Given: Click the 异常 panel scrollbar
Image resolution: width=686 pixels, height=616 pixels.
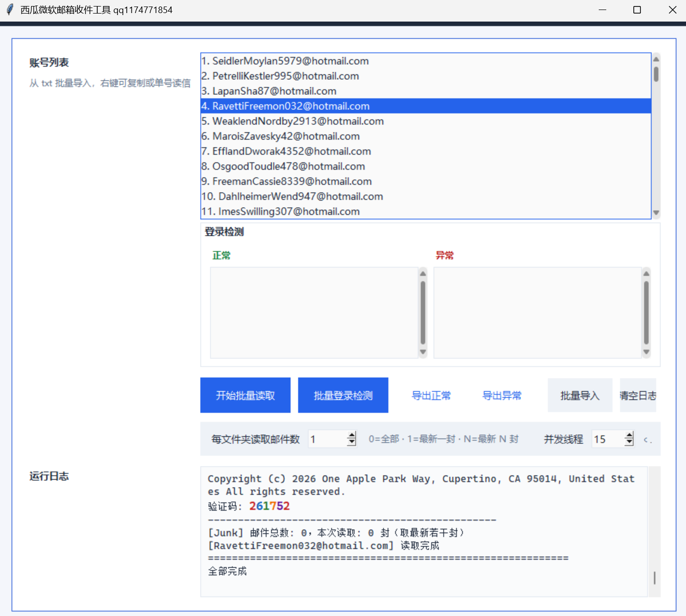Looking at the screenshot, I should point(646,313).
